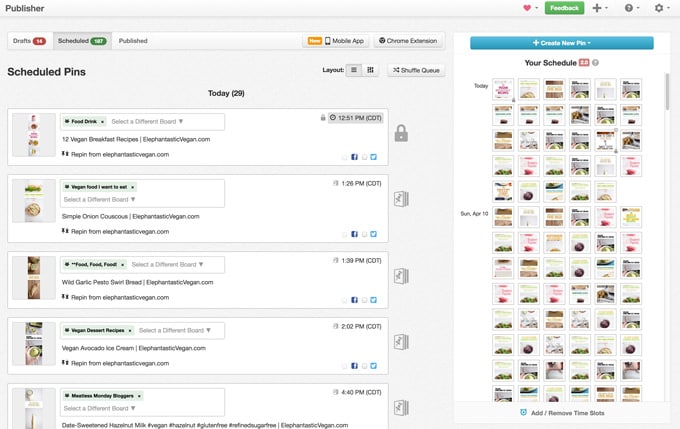Click the Feedback button
The width and height of the screenshot is (680, 429).
564,8
